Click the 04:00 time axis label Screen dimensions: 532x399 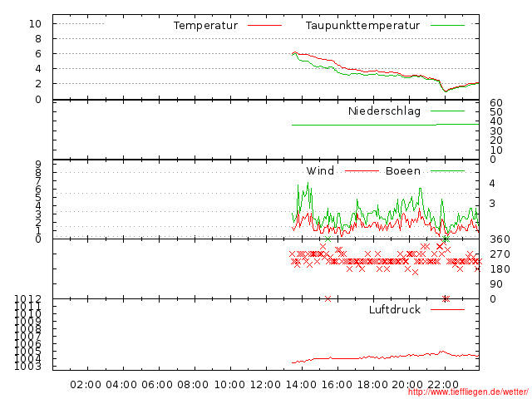(x=121, y=385)
